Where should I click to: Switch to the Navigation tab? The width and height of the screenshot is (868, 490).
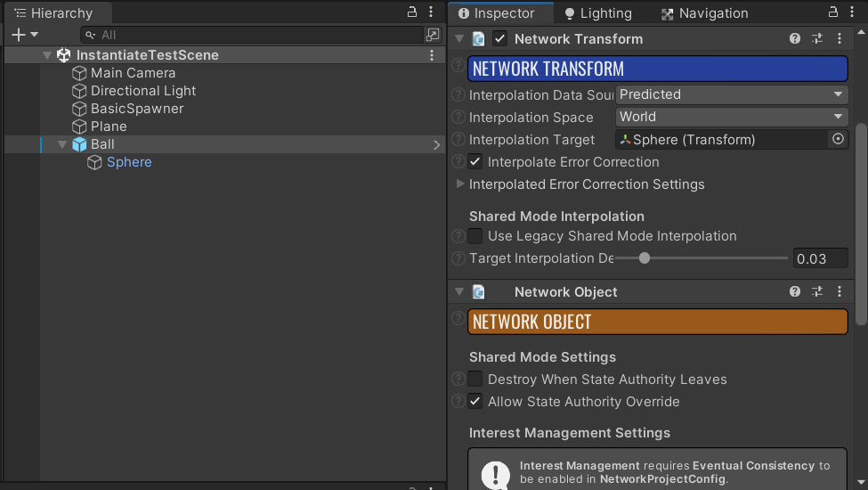point(705,12)
